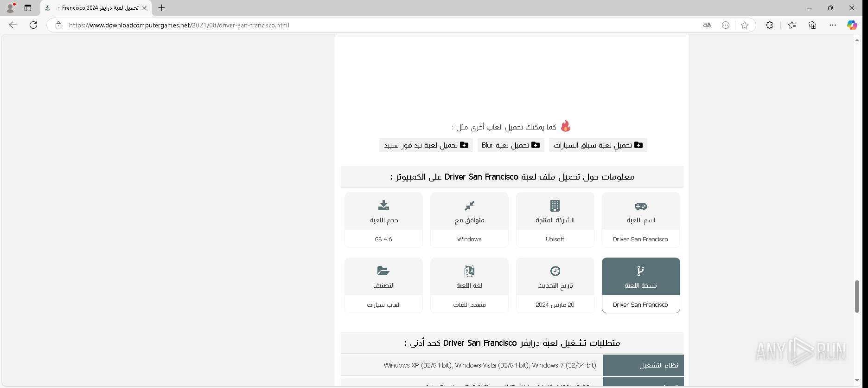The image size is (868, 388).
Task: Open the تحميل لعبة Blur button
Action: pyautogui.click(x=511, y=145)
